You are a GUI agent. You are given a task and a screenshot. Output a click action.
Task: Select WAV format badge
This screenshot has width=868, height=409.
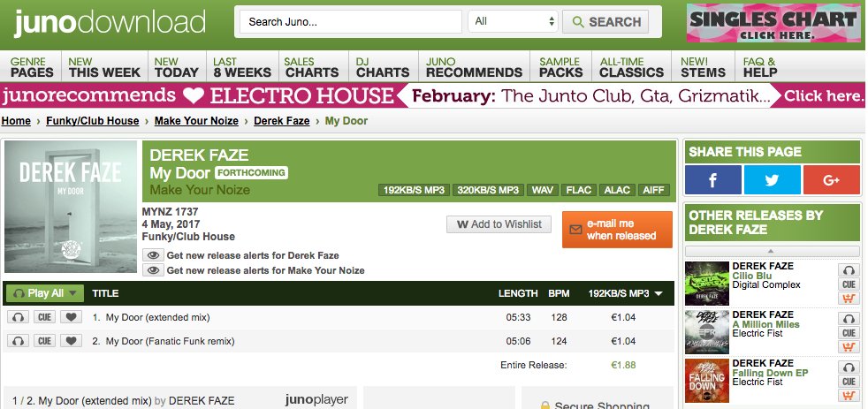[x=543, y=191]
